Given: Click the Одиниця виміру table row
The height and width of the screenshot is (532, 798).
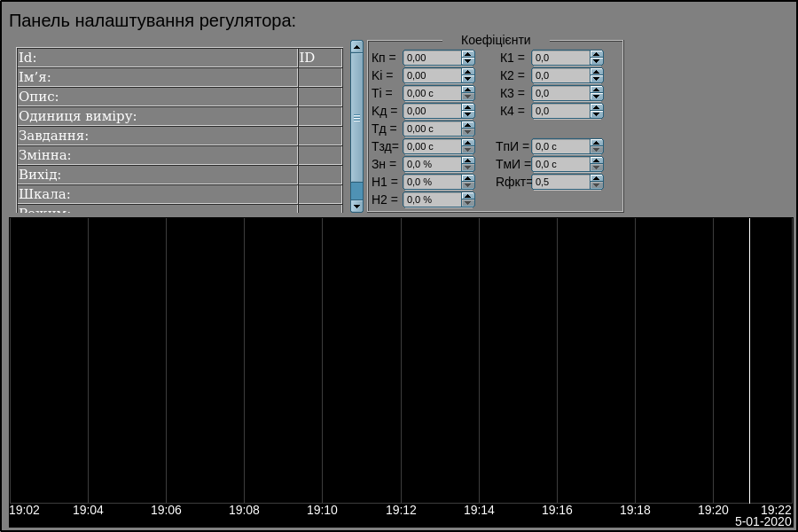Looking at the screenshot, I should pos(158,116).
